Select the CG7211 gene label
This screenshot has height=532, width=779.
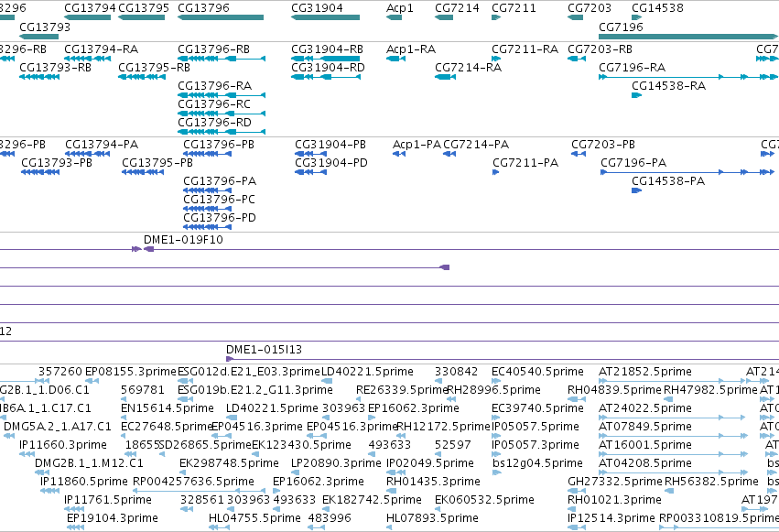pyautogui.click(x=514, y=8)
